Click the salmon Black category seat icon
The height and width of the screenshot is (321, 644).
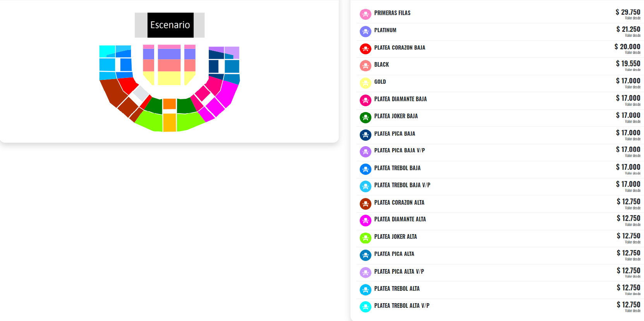pos(365,66)
